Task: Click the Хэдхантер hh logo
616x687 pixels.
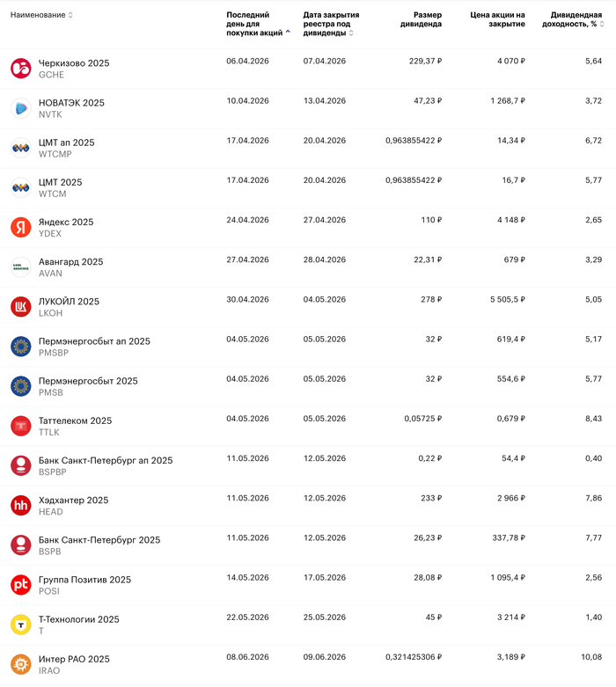Action: [x=20, y=505]
